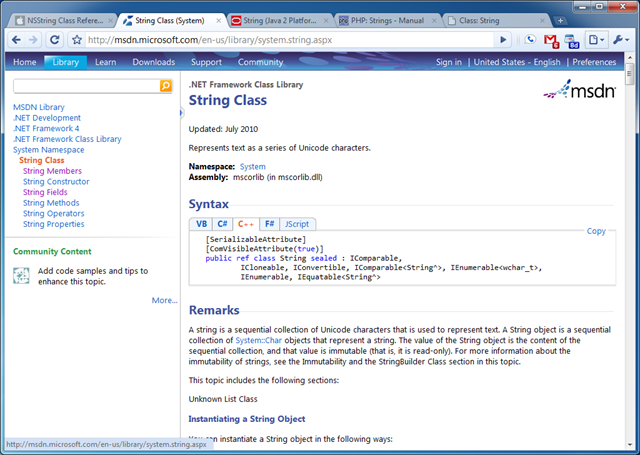Switch to the NSString Class Reference tab

point(61,20)
